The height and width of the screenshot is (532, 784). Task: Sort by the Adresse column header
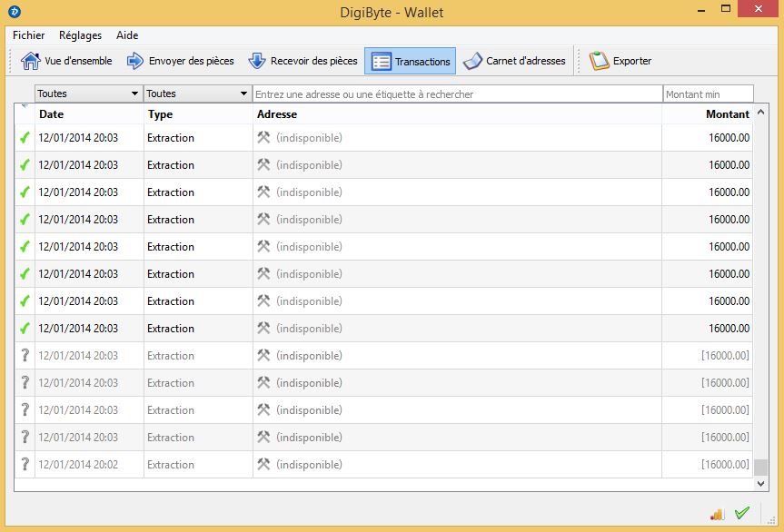tap(458, 113)
